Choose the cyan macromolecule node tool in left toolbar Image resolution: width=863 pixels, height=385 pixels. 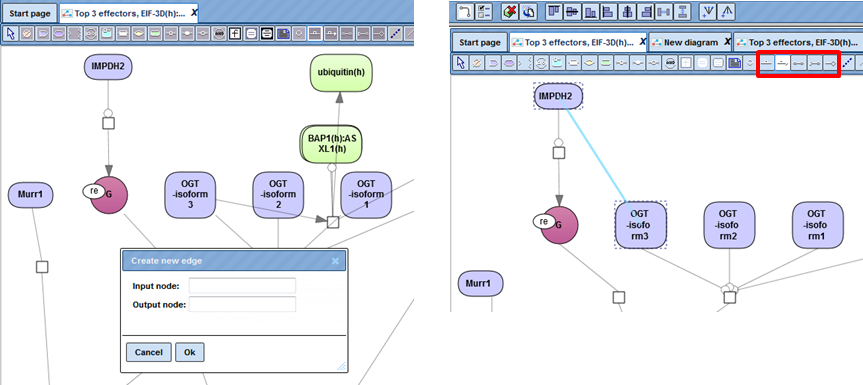point(107,34)
